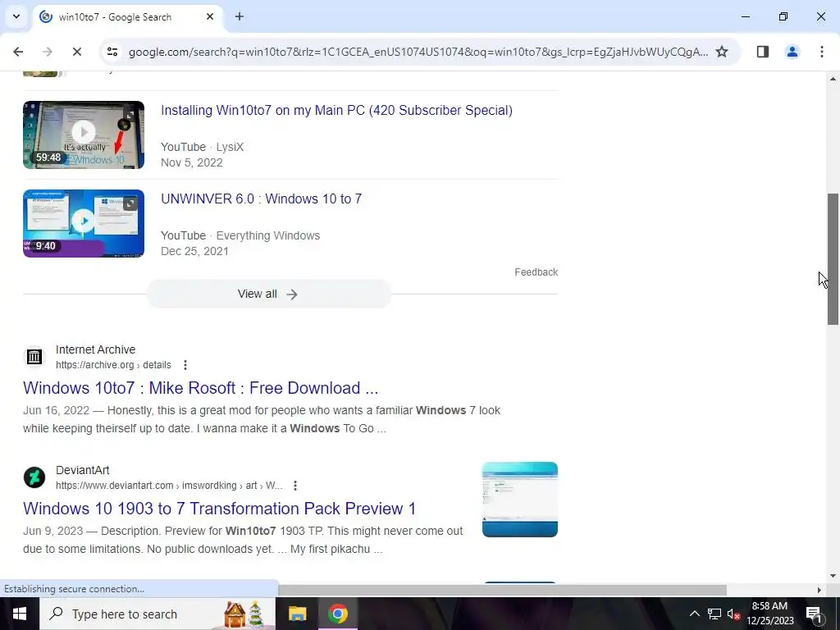This screenshot has width=840, height=630.
Task: Click the address bar URL
Action: [x=418, y=52]
